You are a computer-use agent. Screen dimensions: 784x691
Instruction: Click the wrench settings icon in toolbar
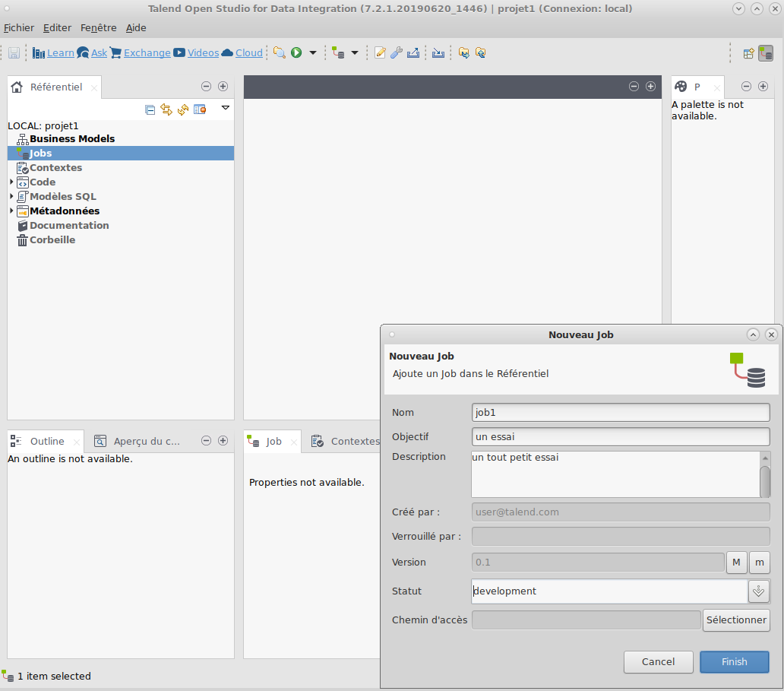point(397,52)
